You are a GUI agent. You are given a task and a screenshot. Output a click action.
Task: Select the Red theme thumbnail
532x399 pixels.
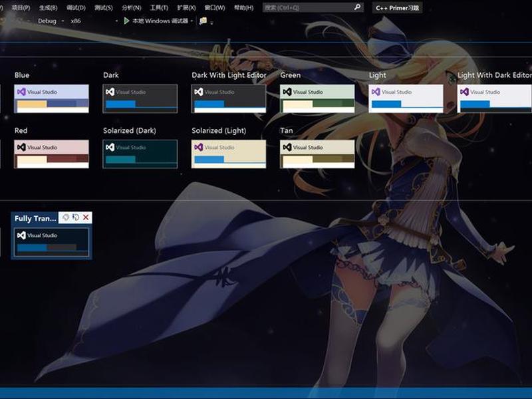[x=52, y=154]
